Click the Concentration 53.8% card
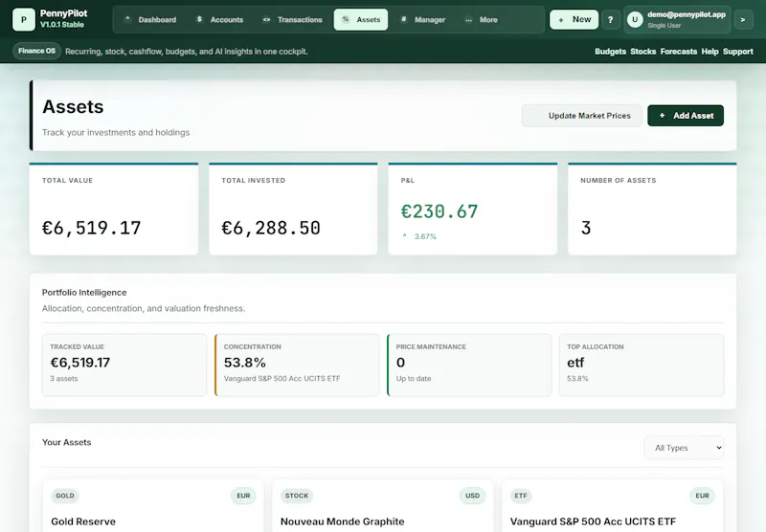766x532 pixels. [297, 365]
